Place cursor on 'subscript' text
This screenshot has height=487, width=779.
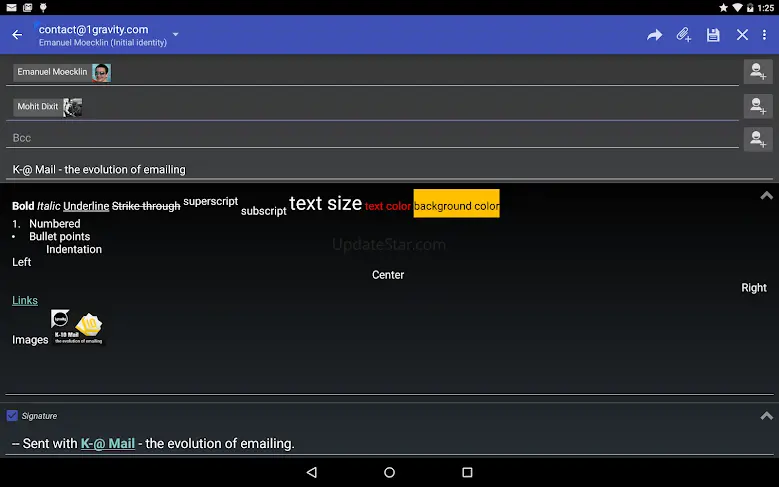pyautogui.click(x=264, y=211)
